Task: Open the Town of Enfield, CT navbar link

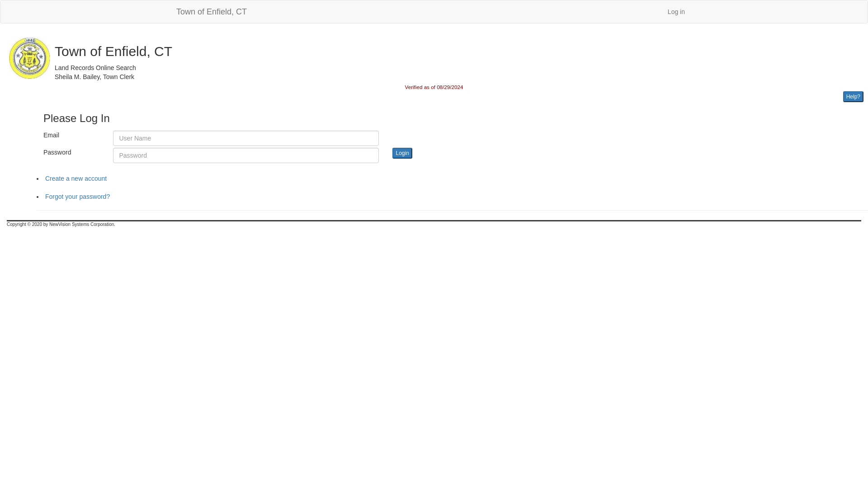Action: tap(211, 12)
